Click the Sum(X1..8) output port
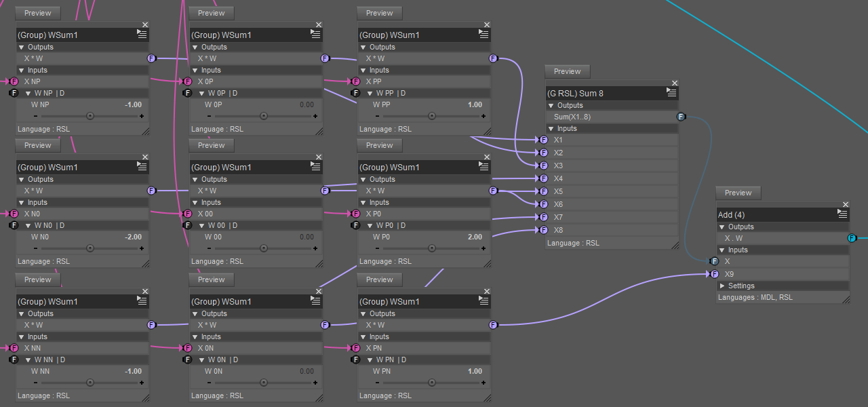 click(682, 117)
